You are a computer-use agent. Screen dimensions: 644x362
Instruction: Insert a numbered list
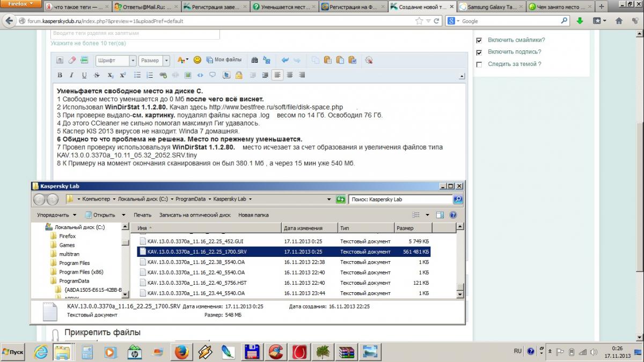click(x=150, y=75)
